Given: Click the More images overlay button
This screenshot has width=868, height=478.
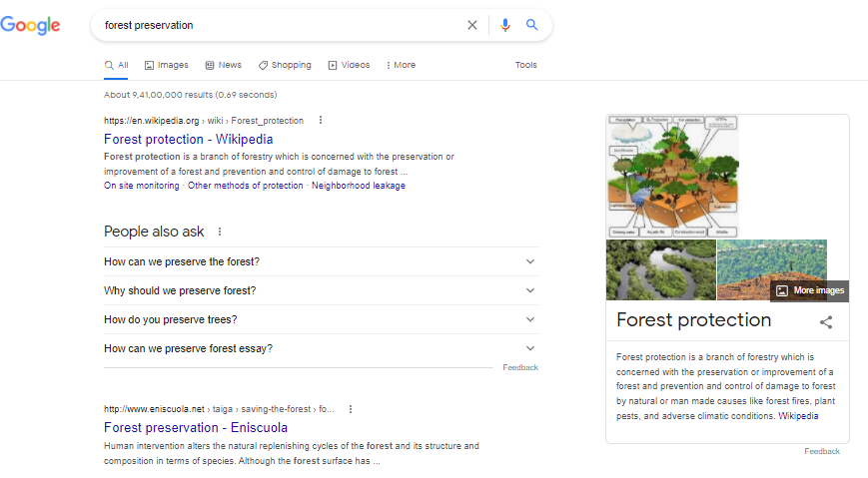Looking at the screenshot, I should (811, 290).
